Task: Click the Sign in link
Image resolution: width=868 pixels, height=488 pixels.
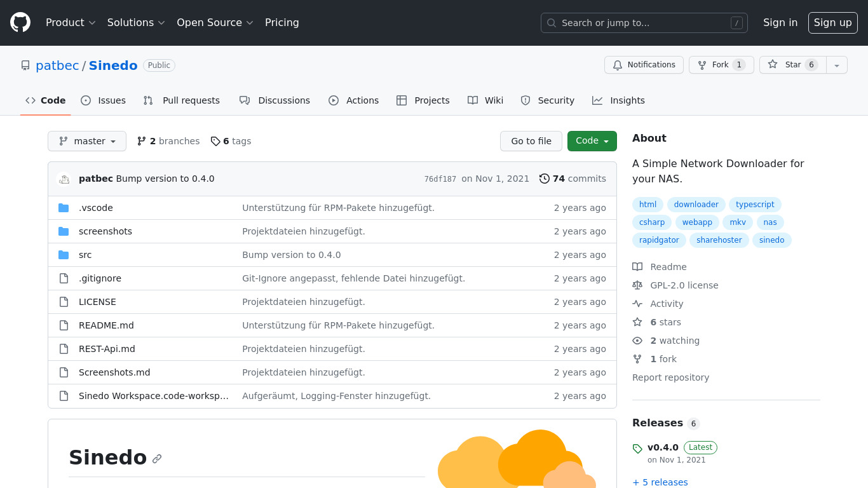Action: tap(780, 22)
